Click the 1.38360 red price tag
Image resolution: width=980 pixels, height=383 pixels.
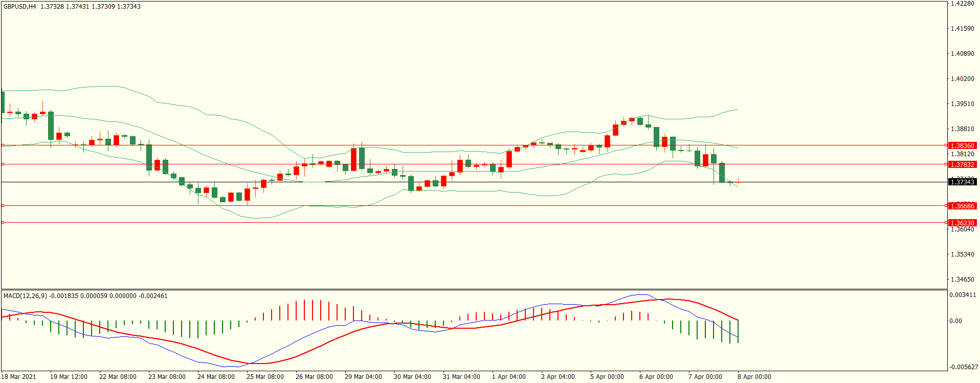(x=962, y=146)
